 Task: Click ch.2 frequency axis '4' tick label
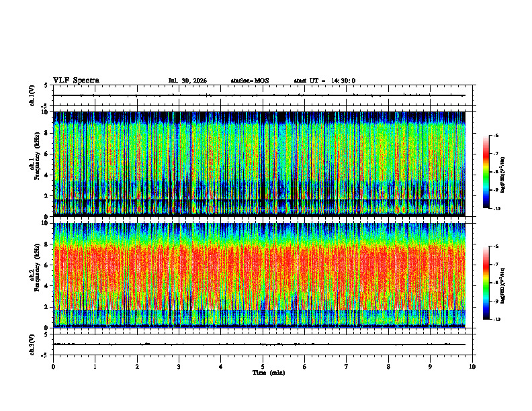click(46, 286)
